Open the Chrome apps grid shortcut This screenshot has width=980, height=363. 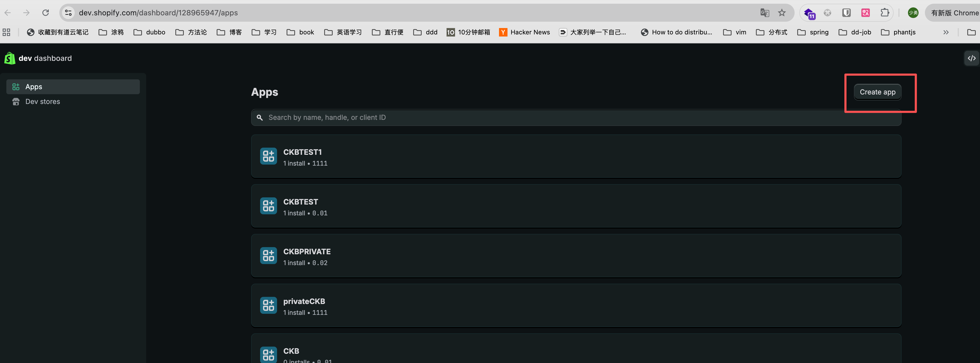(6, 32)
